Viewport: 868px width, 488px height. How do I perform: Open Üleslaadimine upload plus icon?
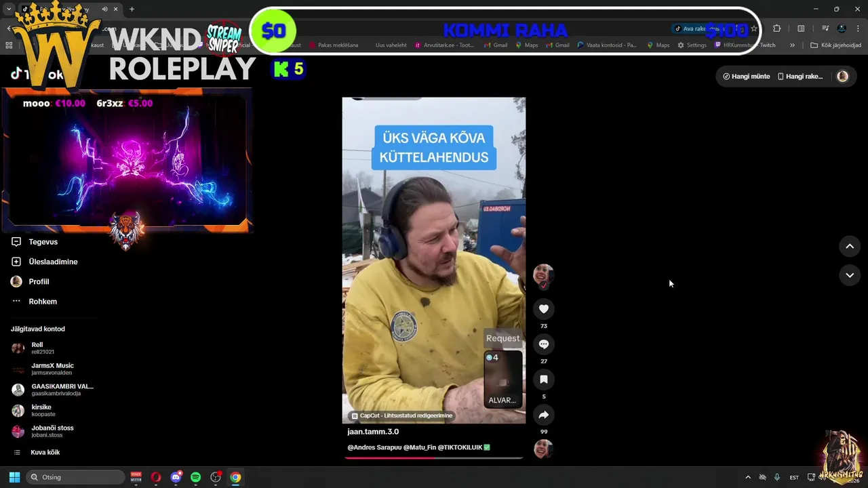(x=16, y=262)
